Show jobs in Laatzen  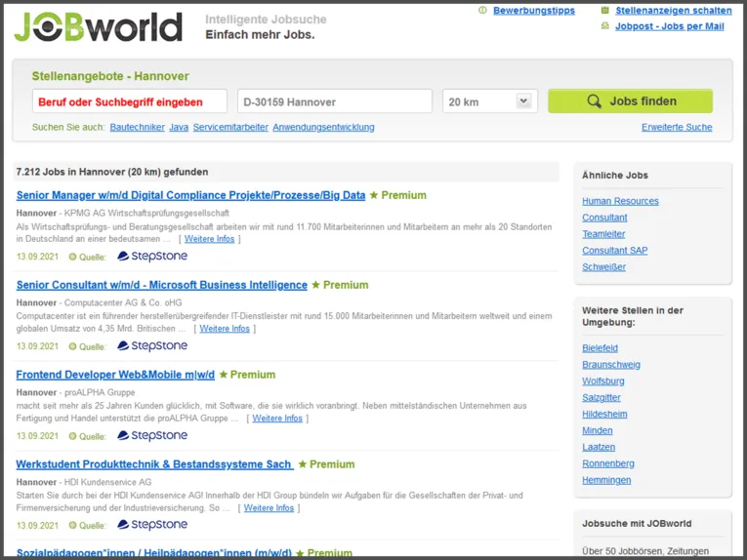tap(599, 447)
